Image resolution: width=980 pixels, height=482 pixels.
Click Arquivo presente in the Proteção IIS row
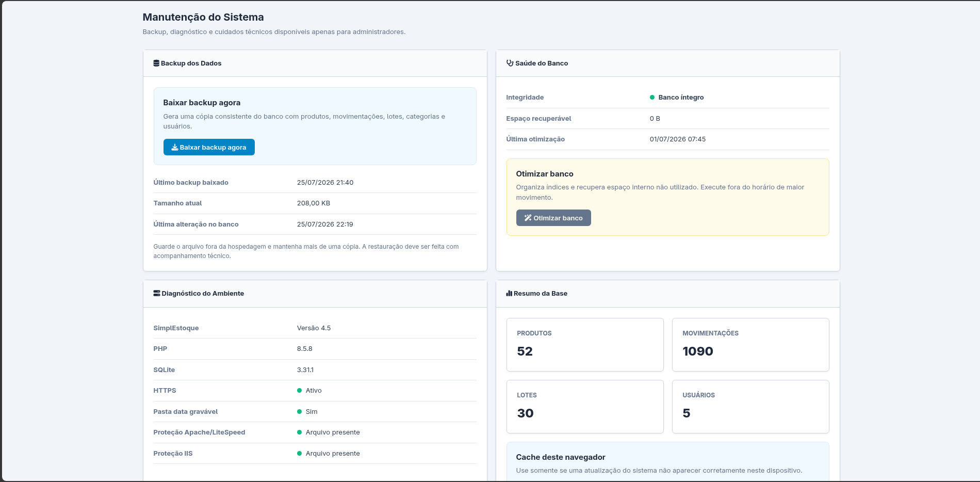[333, 453]
